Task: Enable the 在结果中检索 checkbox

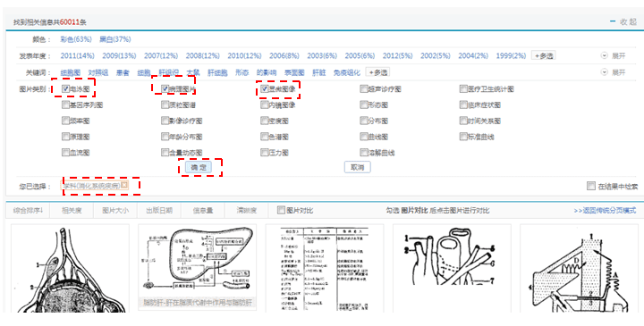Action: (x=590, y=186)
